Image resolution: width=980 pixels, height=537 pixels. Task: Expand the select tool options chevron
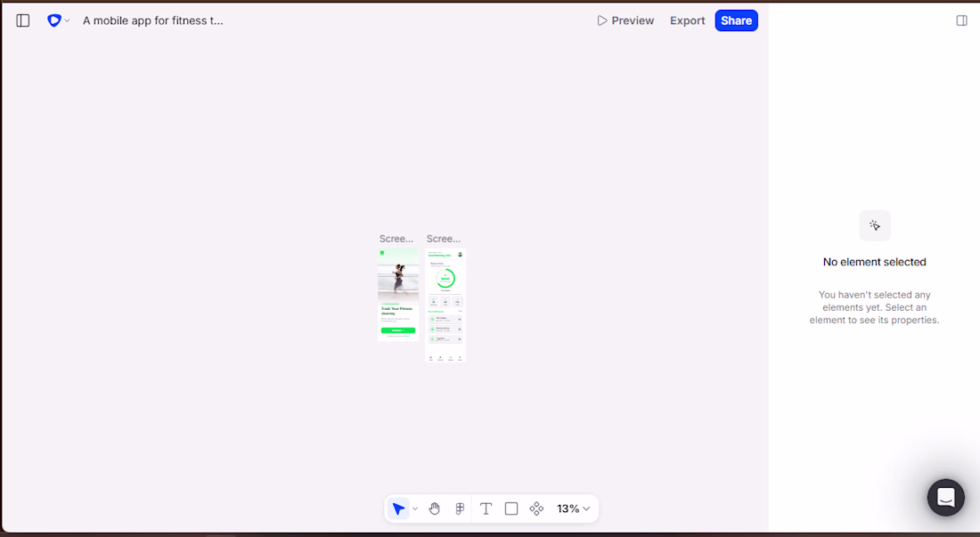point(415,509)
